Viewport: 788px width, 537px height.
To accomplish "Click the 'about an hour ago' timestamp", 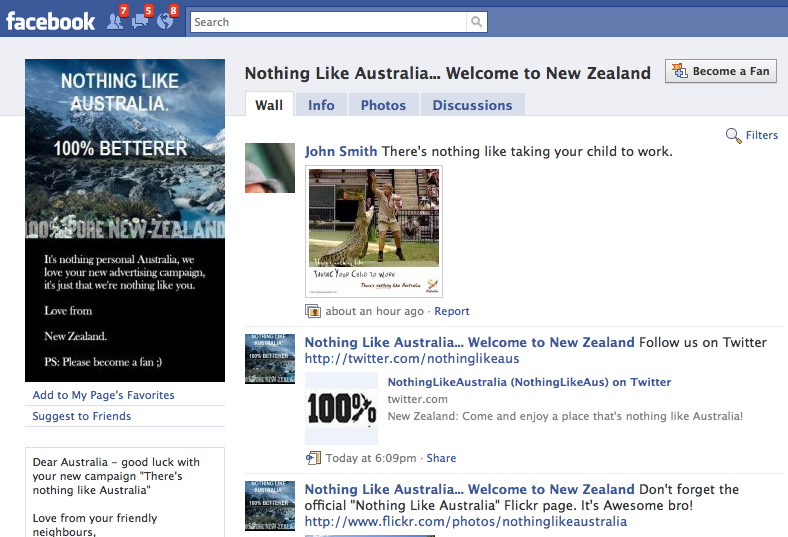I will (x=374, y=311).
